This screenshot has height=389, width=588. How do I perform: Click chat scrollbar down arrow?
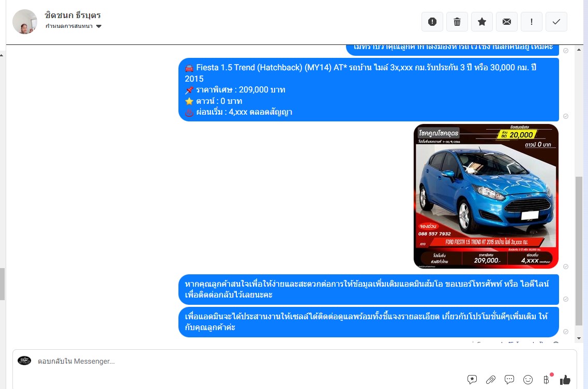click(x=579, y=338)
